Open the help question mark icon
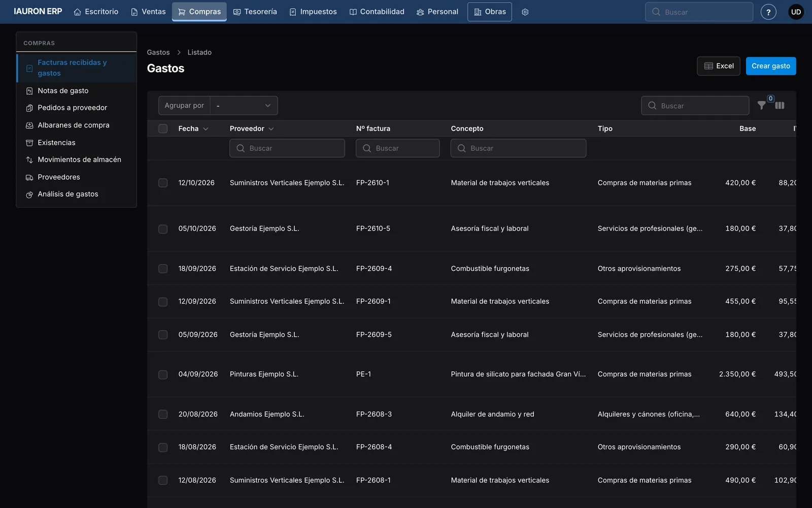 pos(768,12)
